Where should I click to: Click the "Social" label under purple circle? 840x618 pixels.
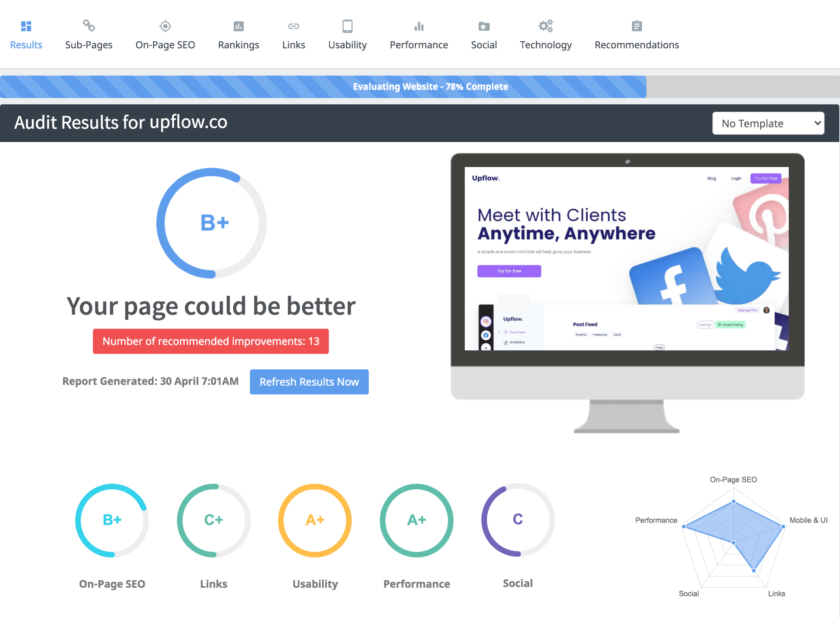coord(518,583)
